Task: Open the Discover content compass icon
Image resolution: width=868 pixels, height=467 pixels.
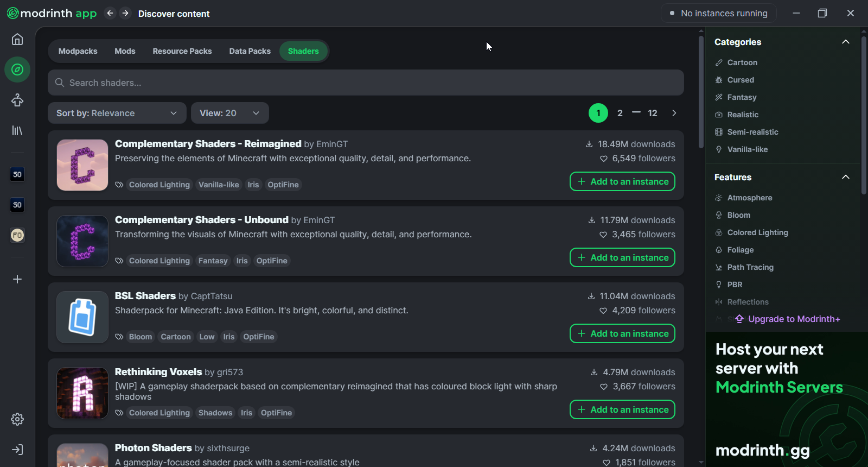Action: [x=17, y=70]
